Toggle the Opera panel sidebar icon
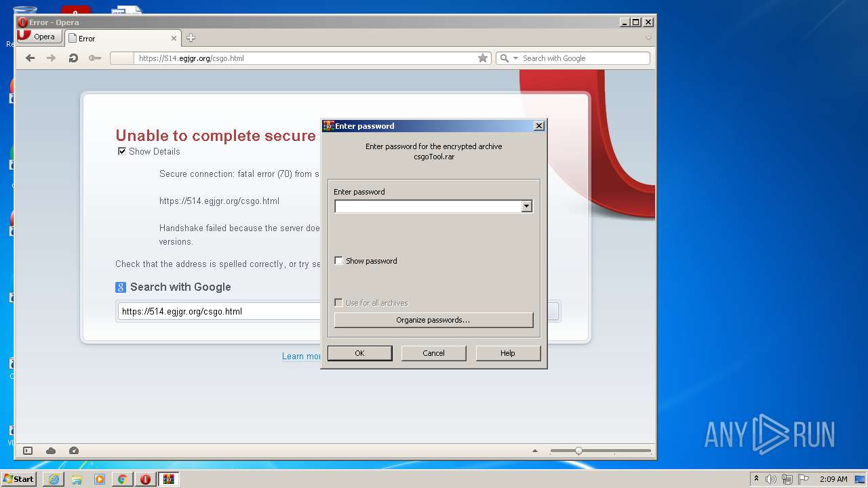This screenshot has width=868, height=488. coord(28,451)
